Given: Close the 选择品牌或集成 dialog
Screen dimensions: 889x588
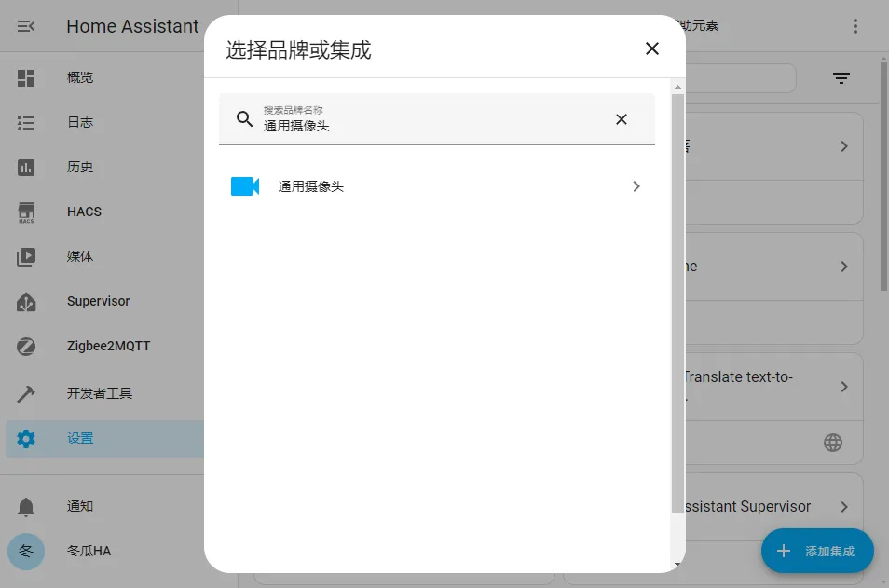Looking at the screenshot, I should coord(652,48).
